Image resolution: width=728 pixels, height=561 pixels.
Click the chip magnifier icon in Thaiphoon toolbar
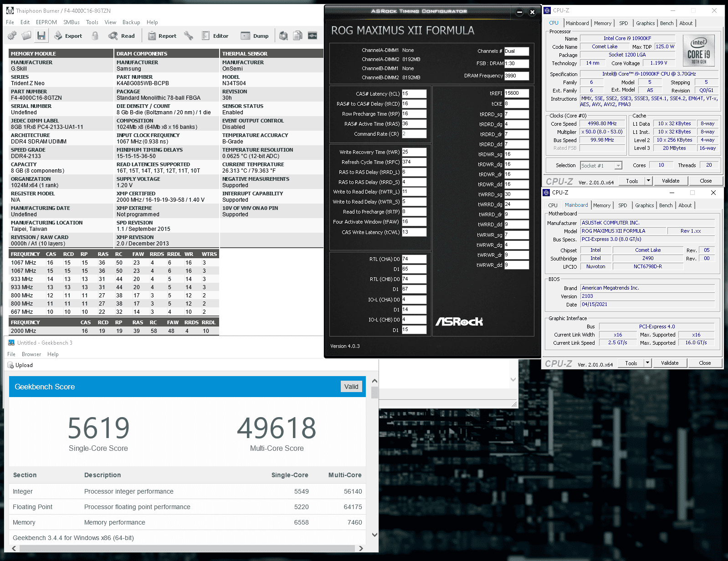[x=283, y=36]
